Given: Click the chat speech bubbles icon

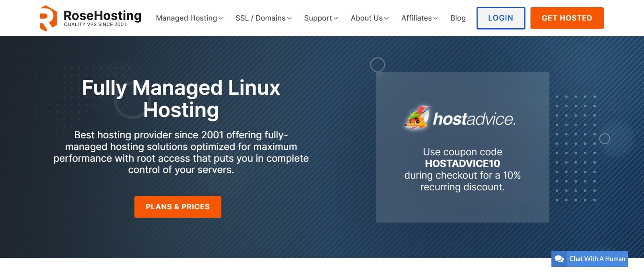Looking at the screenshot, I should click(559, 259).
